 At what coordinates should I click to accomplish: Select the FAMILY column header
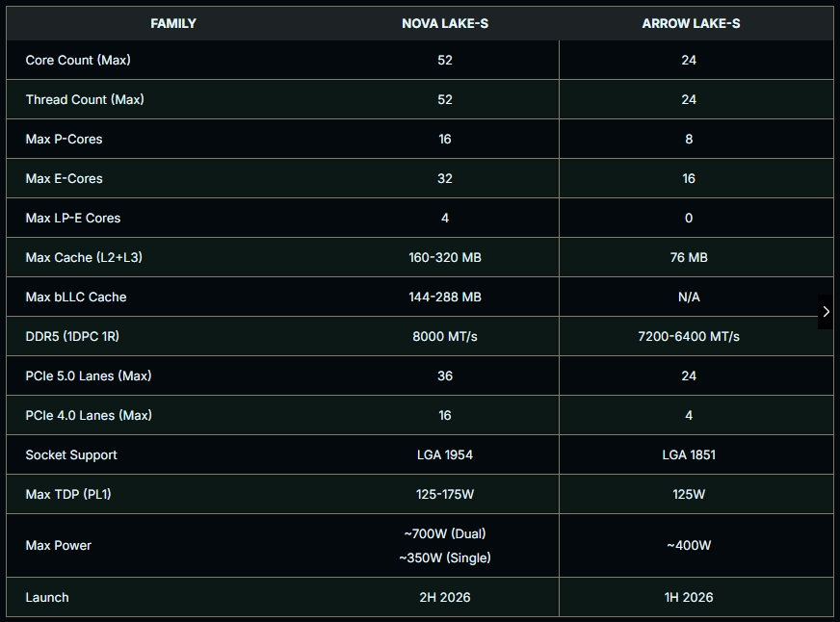173,23
